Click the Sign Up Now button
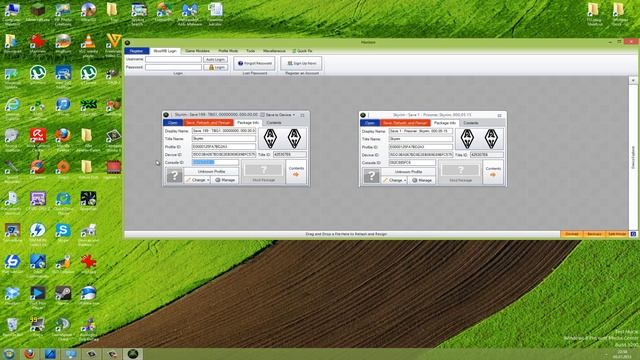Image resolution: width=640 pixels, height=360 pixels. [x=302, y=63]
